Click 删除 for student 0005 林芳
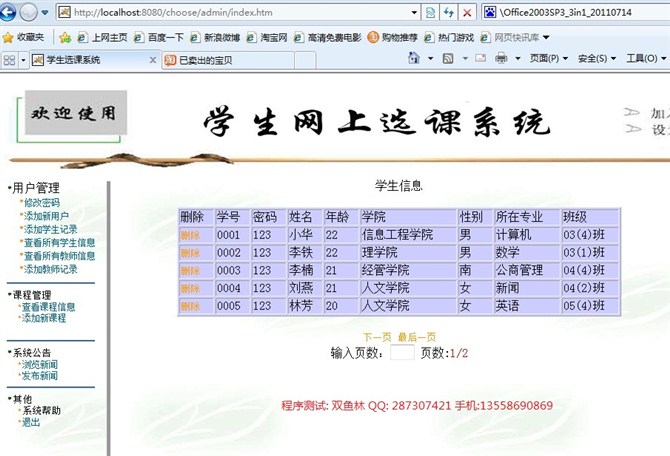 190,306
